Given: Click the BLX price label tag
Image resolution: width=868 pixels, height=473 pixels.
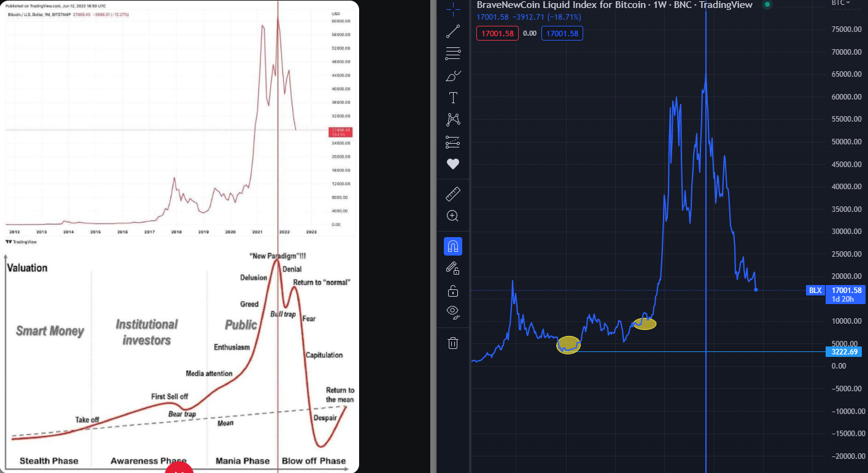Looking at the screenshot, I should coord(816,291).
